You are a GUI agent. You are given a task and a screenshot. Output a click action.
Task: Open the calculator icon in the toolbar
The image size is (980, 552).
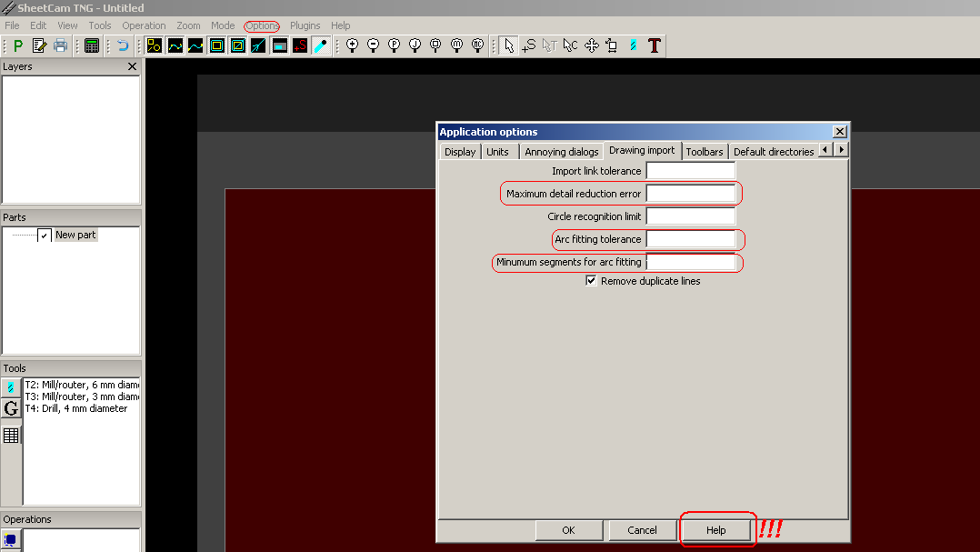coord(92,45)
